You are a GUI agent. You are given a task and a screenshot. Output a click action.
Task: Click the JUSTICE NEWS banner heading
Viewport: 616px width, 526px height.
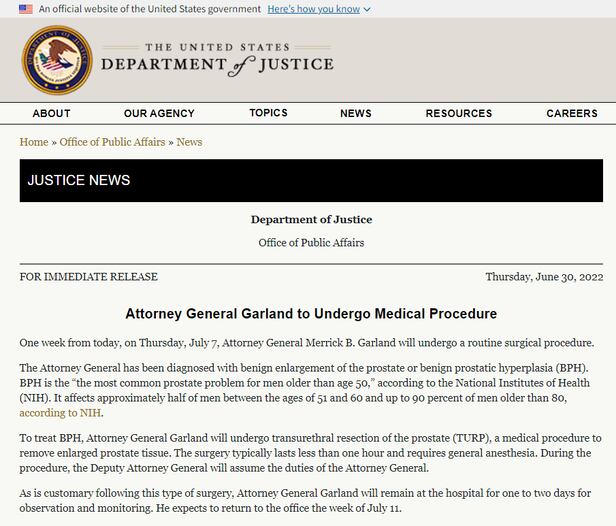[x=79, y=181]
